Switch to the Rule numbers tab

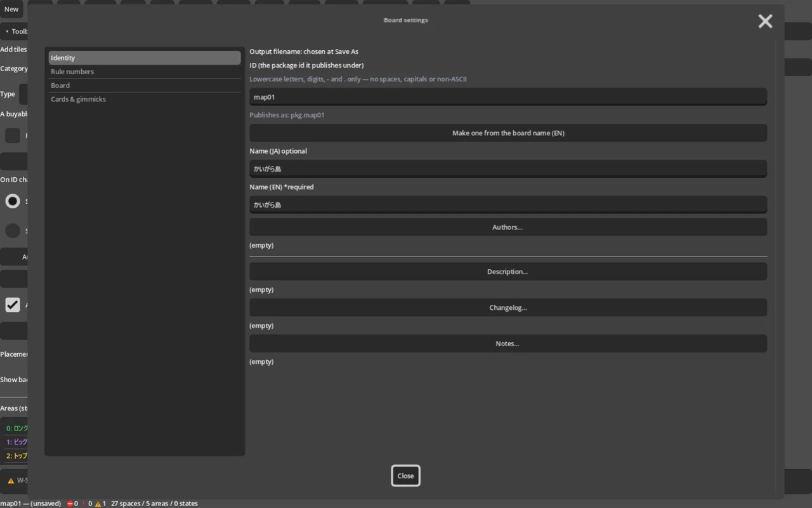(145, 72)
